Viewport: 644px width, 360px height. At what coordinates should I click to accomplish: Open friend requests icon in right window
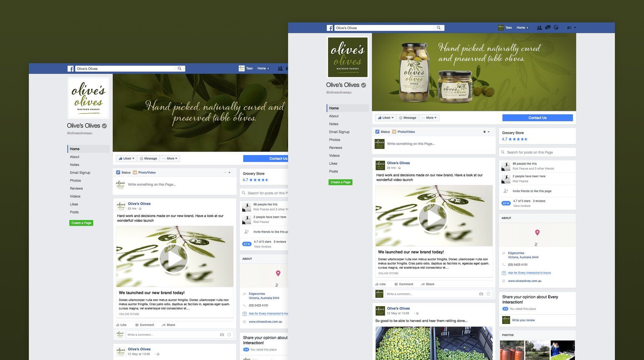pos(539,28)
